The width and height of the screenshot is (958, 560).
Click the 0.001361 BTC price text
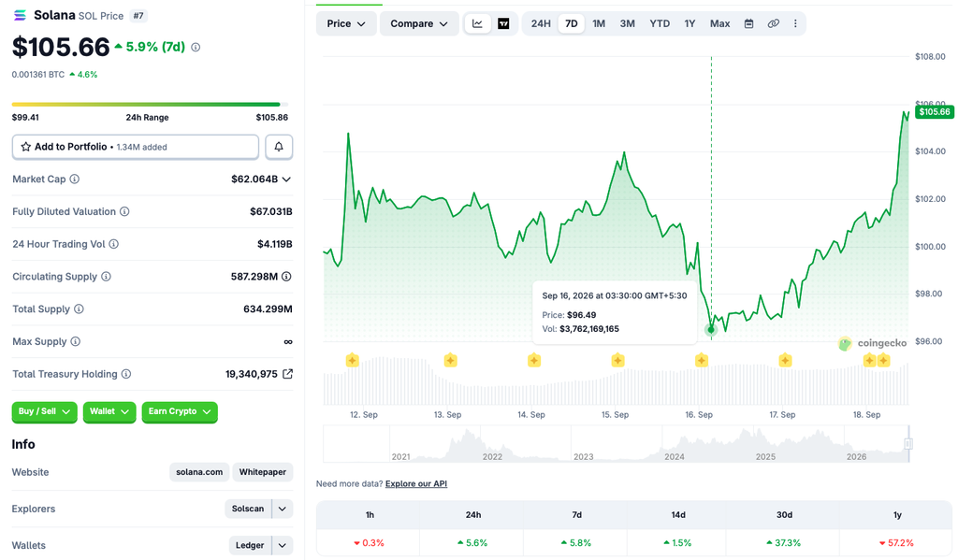click(37, 75)
